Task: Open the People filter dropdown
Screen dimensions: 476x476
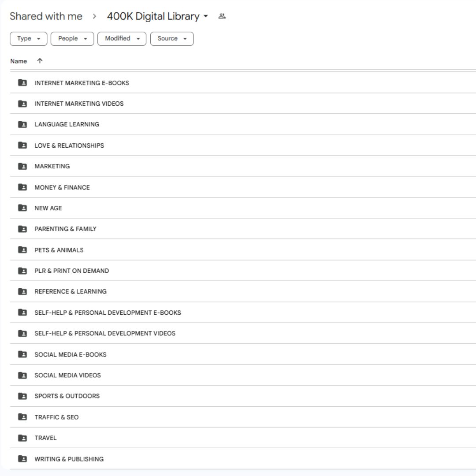Action: tap(72, 38)
